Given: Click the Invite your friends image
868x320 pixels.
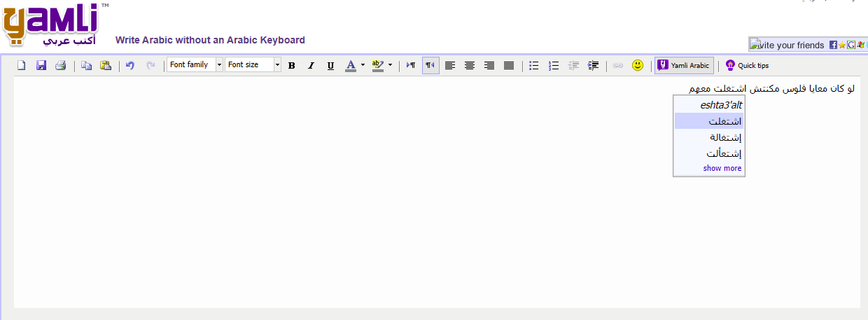Looking at the screenshot, I should (x=787, y=45).
